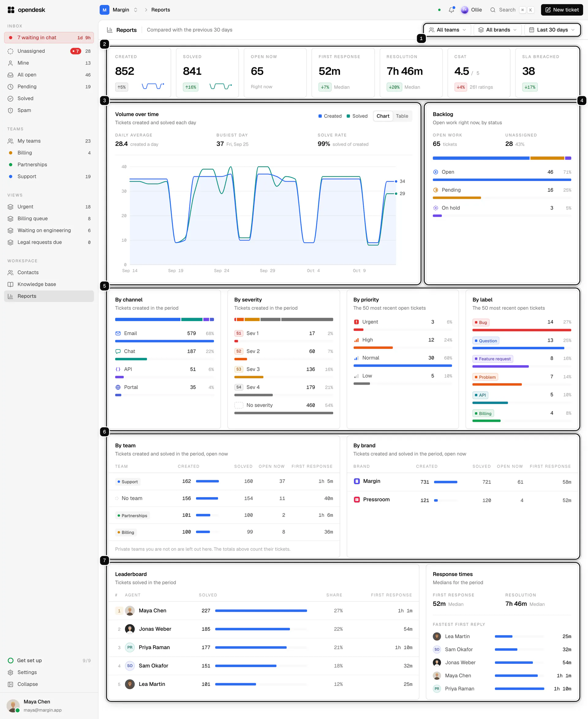This screenshot has height=719, width=588.
Task: Click the Chat channel bubble icon
Action: coord(118,351)
